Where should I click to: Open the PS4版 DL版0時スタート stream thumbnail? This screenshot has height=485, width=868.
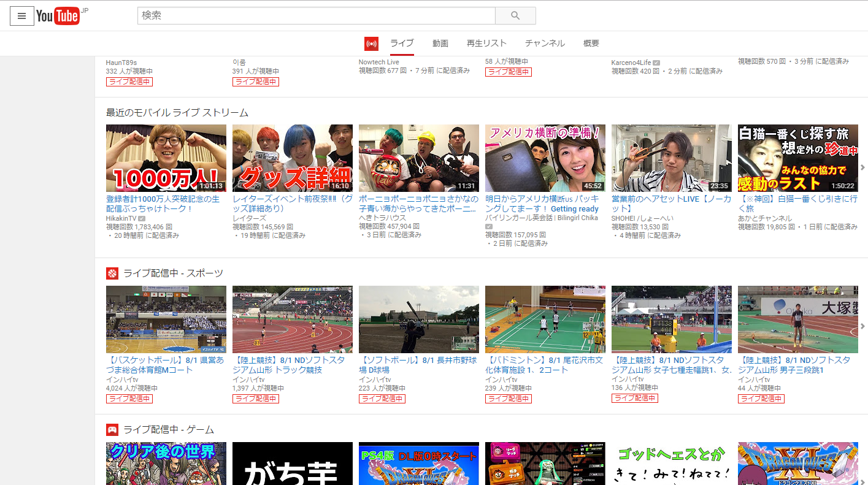(x=419, y=464)
